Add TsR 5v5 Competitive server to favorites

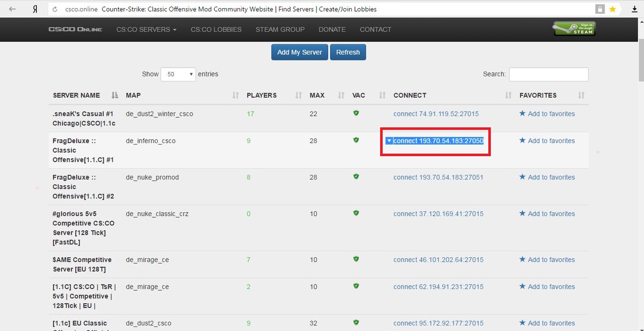(x=547, y=286)
